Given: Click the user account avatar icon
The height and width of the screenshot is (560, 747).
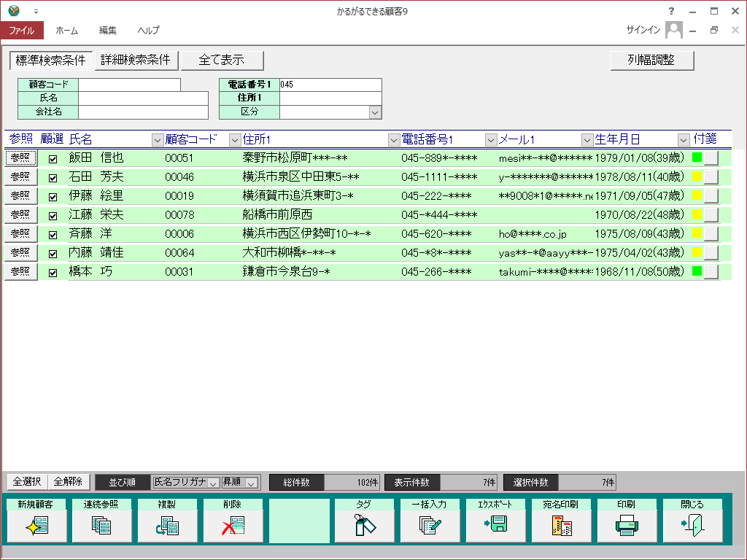Looking at the screenshot, I should [x=673, y=30].
